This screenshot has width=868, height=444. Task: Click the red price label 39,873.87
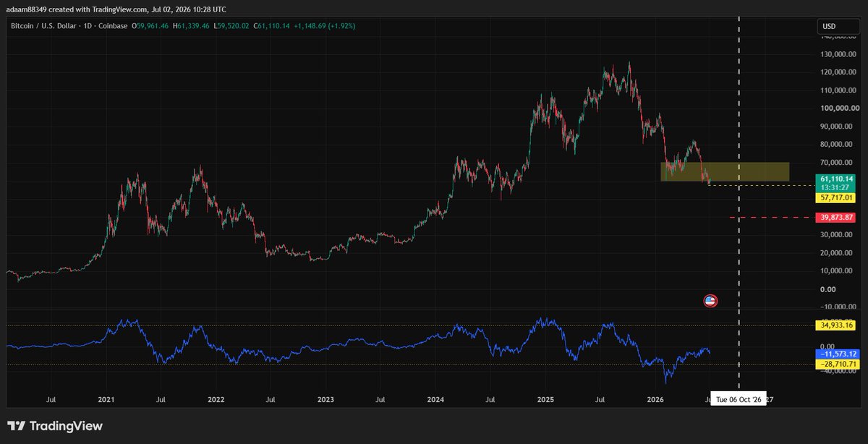pyautogui.click(x=835, y=218)
